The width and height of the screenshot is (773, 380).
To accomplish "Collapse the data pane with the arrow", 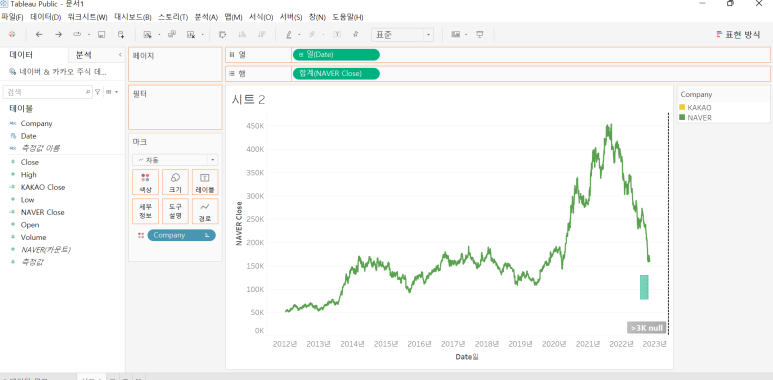I will 120,55.
